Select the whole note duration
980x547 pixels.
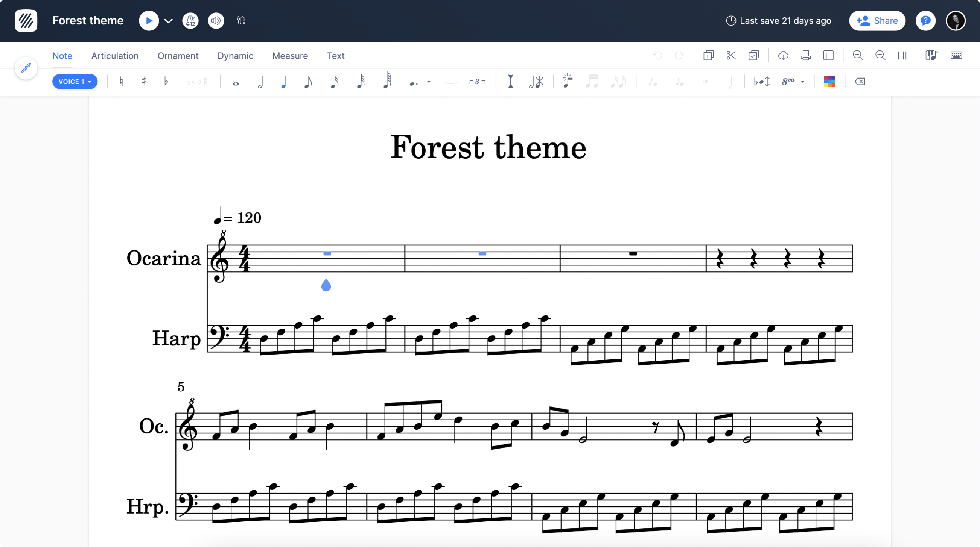(236, 81)
